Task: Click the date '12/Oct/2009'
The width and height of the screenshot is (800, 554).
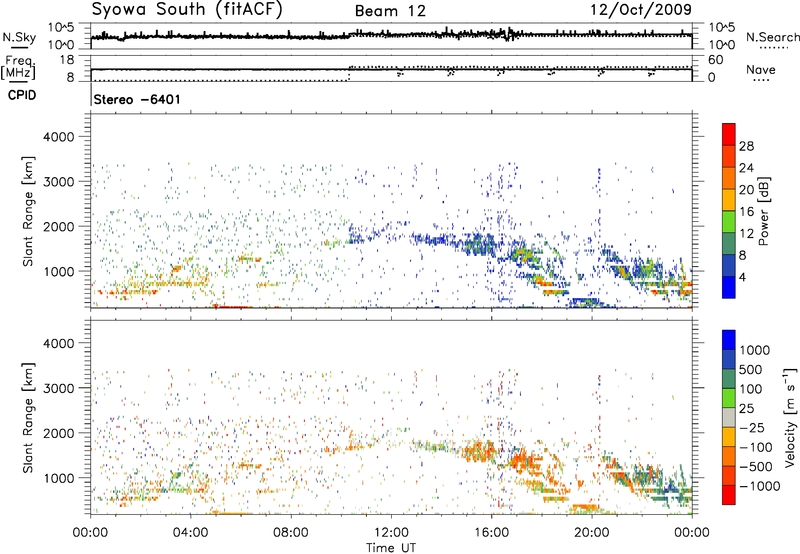Action: (x=641, y=10)
